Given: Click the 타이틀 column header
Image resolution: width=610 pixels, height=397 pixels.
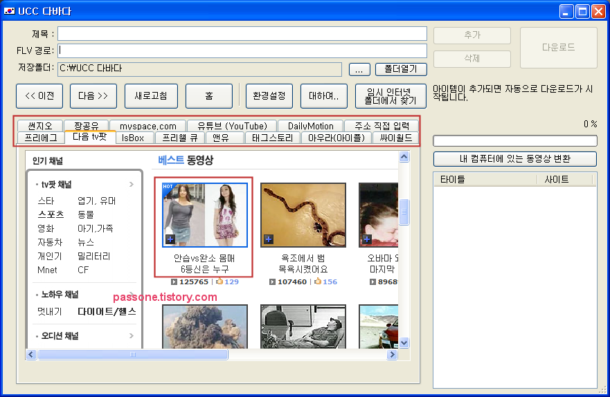Looking at the screenshot, I should (x=485, y=179).
